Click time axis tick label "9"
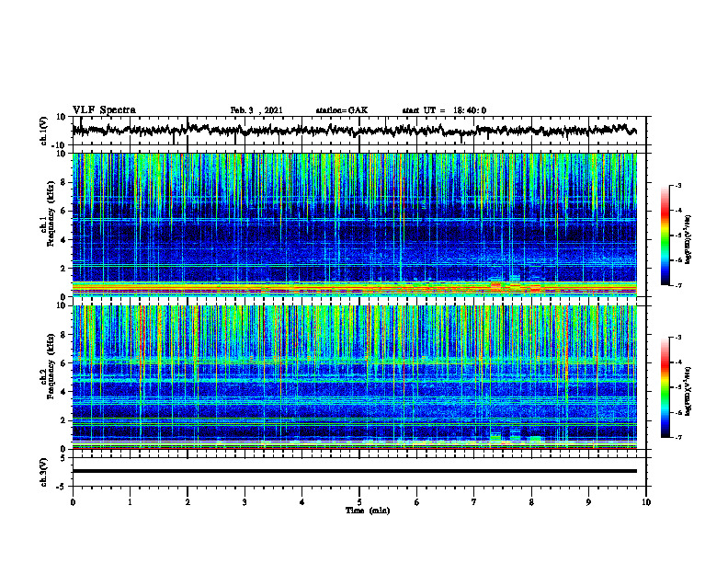 (x=588, y=502)
